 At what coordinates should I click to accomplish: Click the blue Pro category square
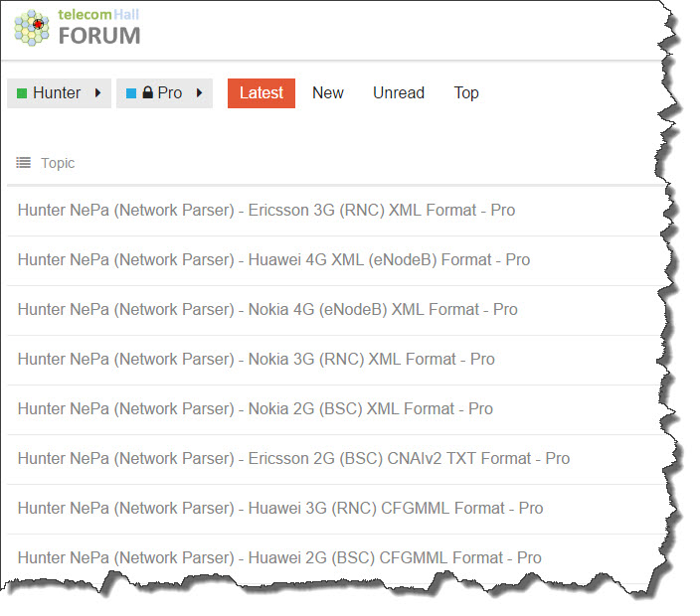[x=131, y=93]
